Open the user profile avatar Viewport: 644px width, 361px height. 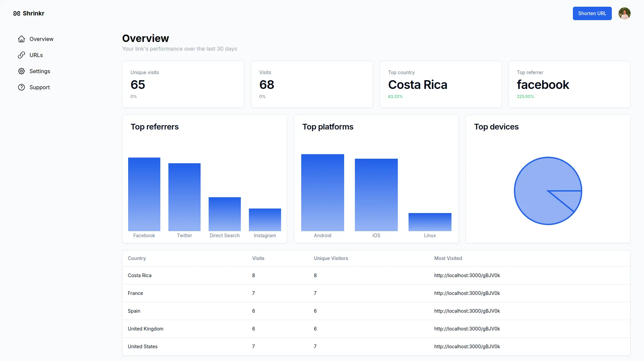tap(624, 13)
